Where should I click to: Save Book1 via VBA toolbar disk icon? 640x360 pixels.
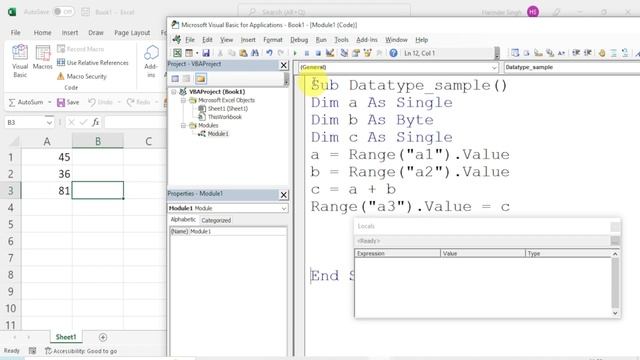point(206,53)
